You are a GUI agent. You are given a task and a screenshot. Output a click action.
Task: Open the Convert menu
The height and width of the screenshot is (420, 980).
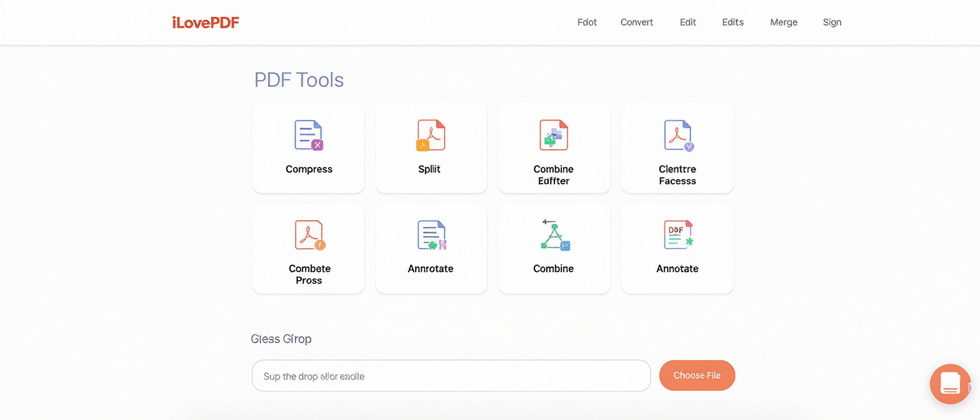tap(637, 22)
